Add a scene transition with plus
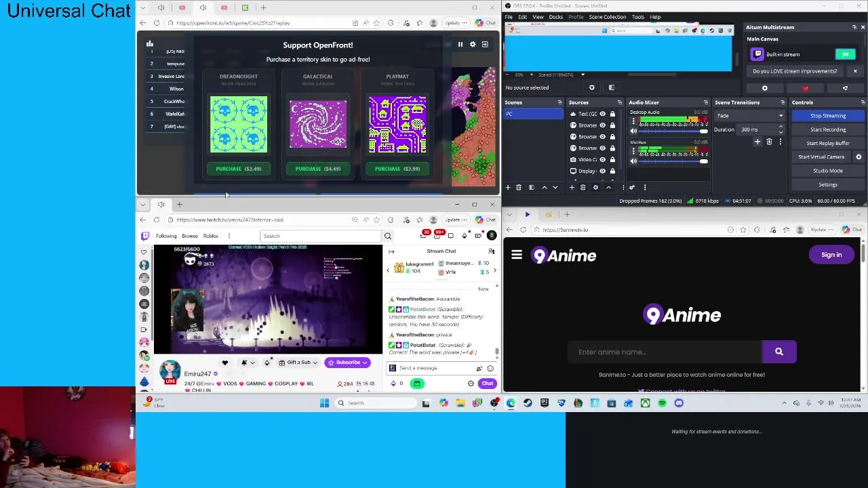This screenshot has width=868, height=488. (757, 142)
